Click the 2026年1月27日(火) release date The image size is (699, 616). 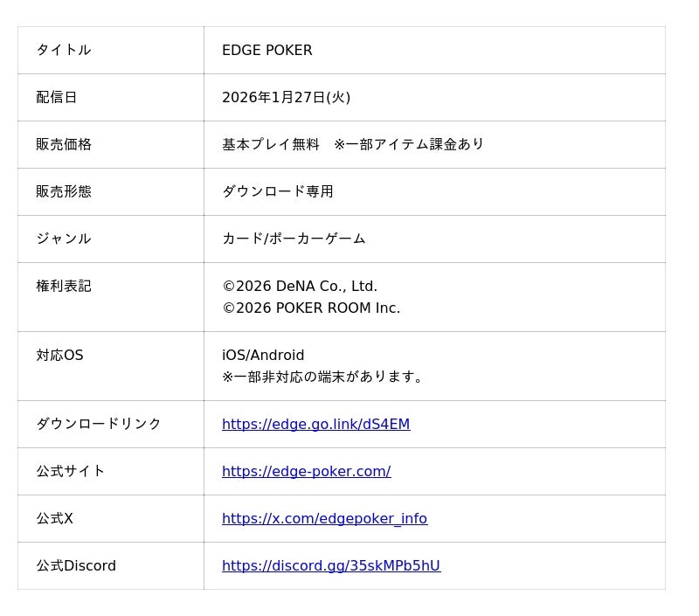[286, 97]
